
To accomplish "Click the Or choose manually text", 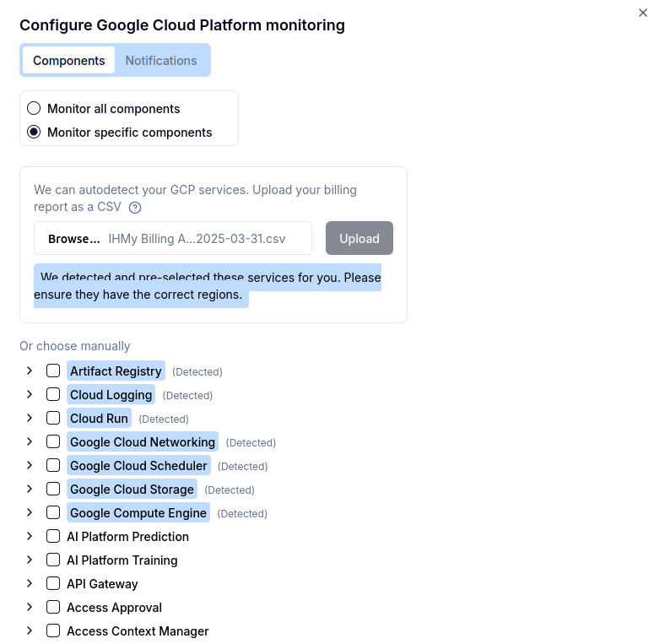I will click(x=74, y=346).
